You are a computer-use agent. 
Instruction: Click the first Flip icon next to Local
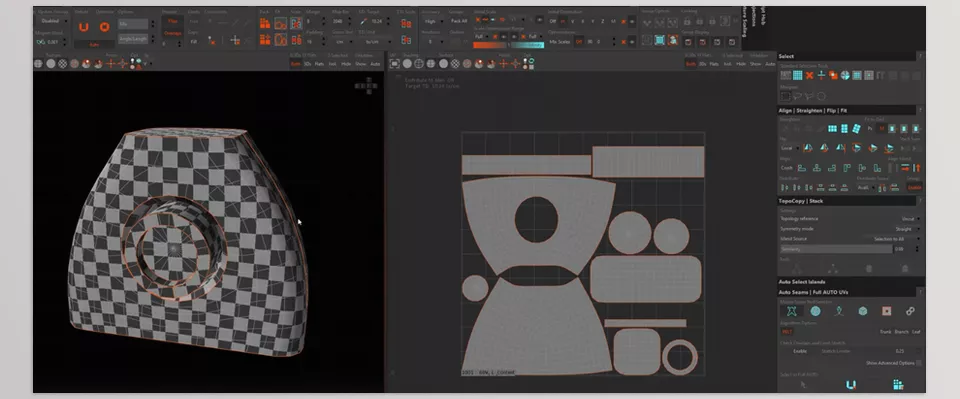[x=808, y=148]
